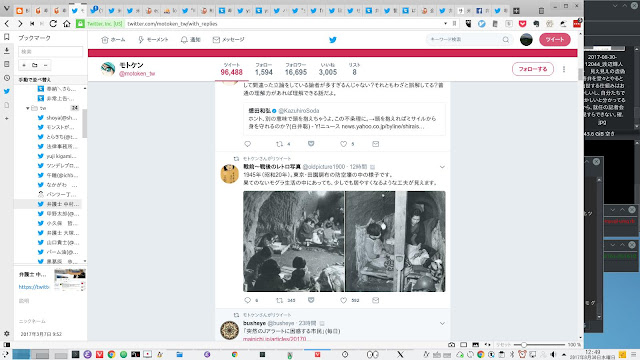Show the 16,695 followers list

[296, 69]
